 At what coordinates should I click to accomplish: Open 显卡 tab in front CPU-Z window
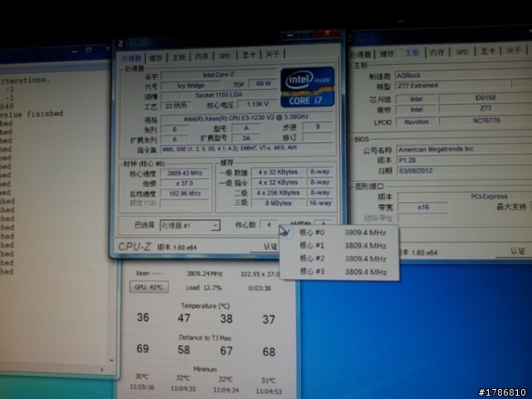click(x=249, y=55)
